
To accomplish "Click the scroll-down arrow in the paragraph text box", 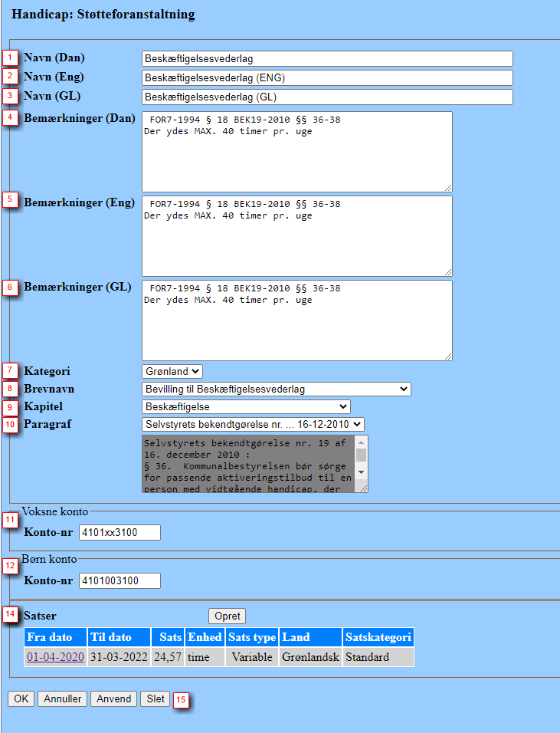I will [x=361, y=472].
